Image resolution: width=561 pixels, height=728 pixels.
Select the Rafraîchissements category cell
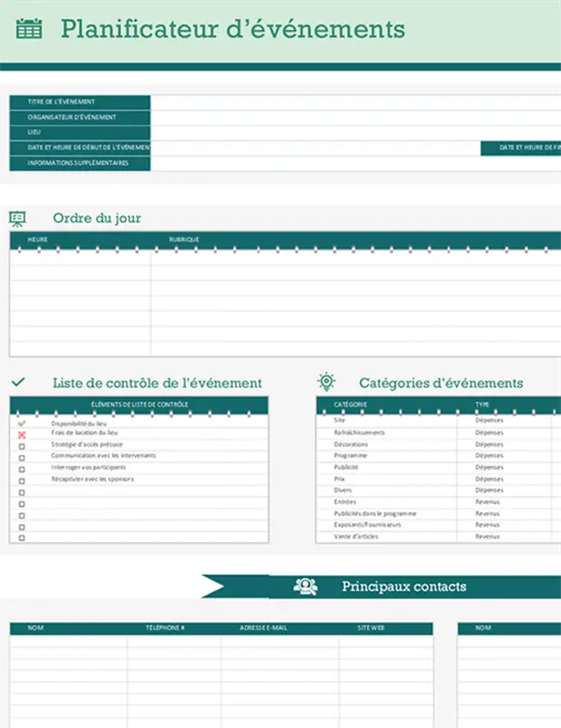387,432
